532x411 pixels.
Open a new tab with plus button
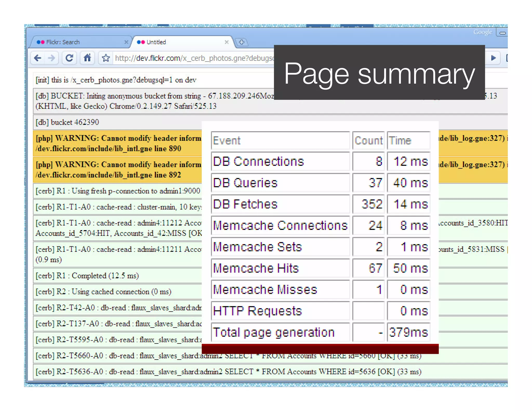click(x=242, y=42)
